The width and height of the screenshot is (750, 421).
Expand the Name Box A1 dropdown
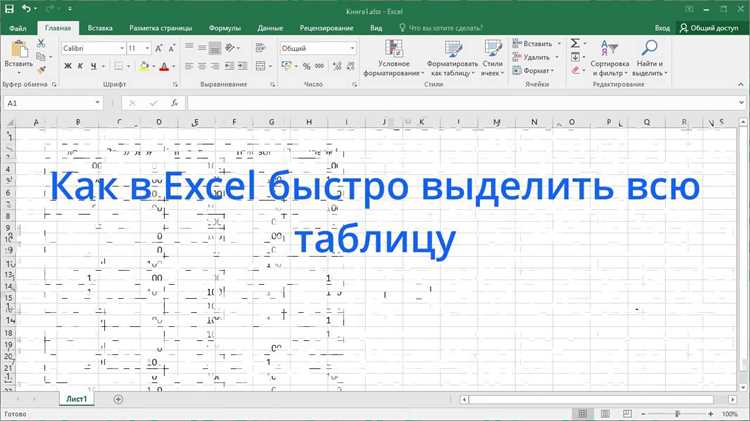point(98,103)
